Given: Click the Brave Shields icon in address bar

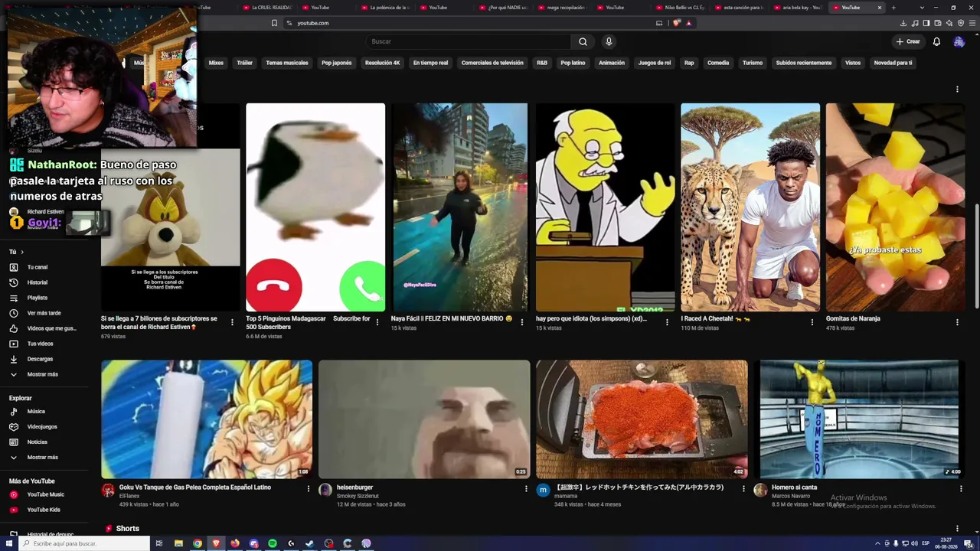Looking at the screenshot, I should click(676, 23).
